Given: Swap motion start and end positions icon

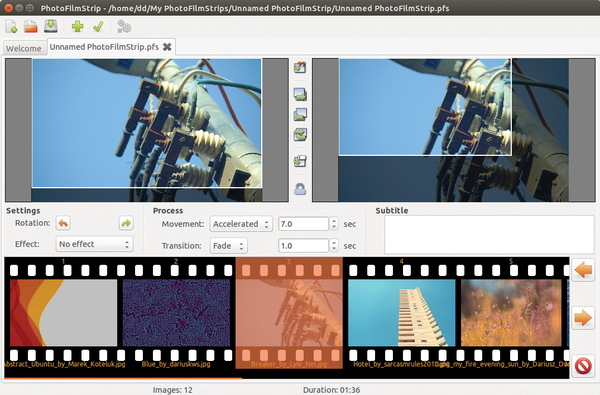Looking at the screenshot, I should coord(300,134).
